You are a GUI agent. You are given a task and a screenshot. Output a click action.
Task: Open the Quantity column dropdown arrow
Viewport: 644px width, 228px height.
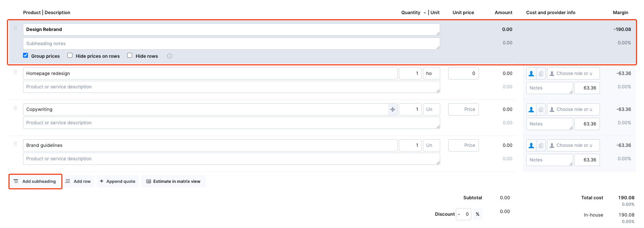424,13
